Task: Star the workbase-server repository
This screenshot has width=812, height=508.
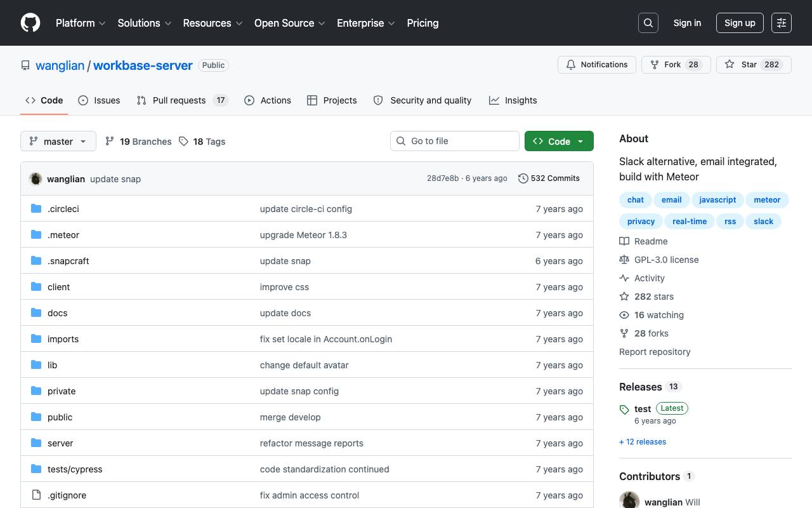Action: point(754,65)
